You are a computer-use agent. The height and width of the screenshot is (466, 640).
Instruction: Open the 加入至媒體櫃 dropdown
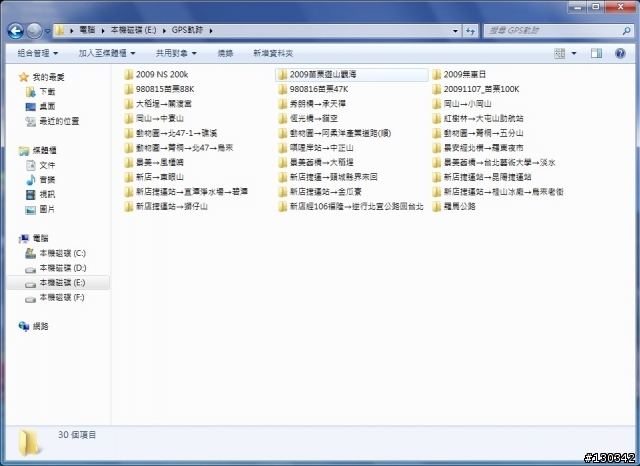tap(107, 53)
